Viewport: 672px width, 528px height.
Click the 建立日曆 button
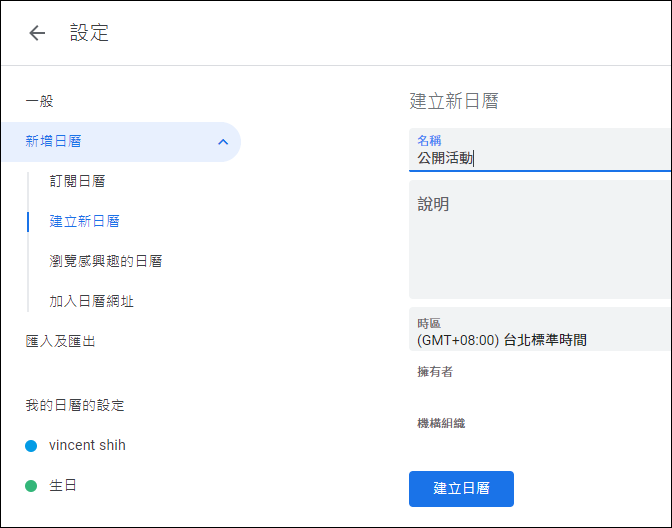[461, 489]
